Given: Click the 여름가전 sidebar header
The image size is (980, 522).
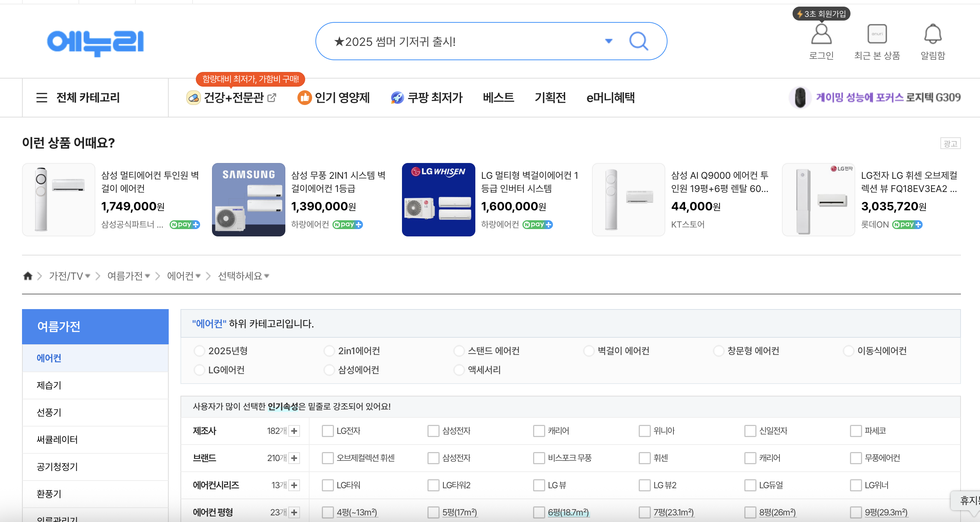Looking at the screenshot, I should (x=95, y=327).
